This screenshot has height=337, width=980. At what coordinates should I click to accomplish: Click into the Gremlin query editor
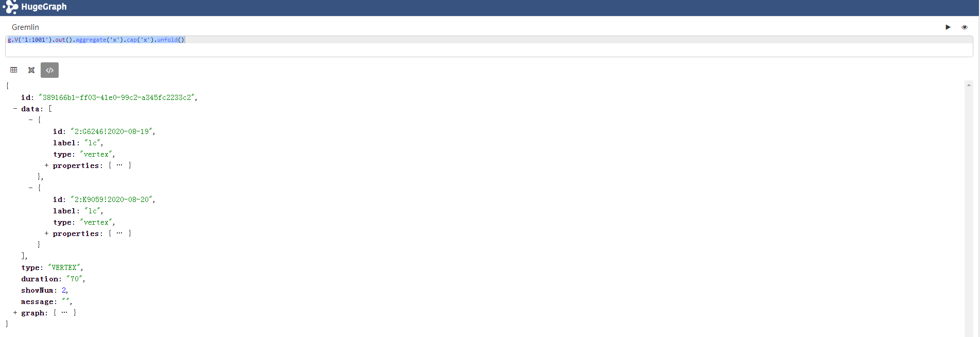(489, 46)
